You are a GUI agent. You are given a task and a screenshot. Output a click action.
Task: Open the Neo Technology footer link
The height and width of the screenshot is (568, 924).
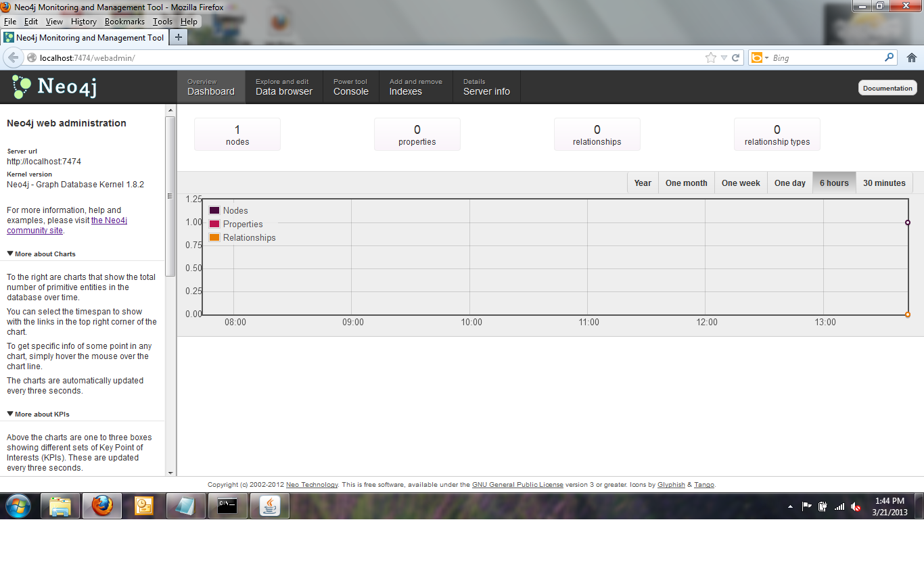click(x=312, y=485)
